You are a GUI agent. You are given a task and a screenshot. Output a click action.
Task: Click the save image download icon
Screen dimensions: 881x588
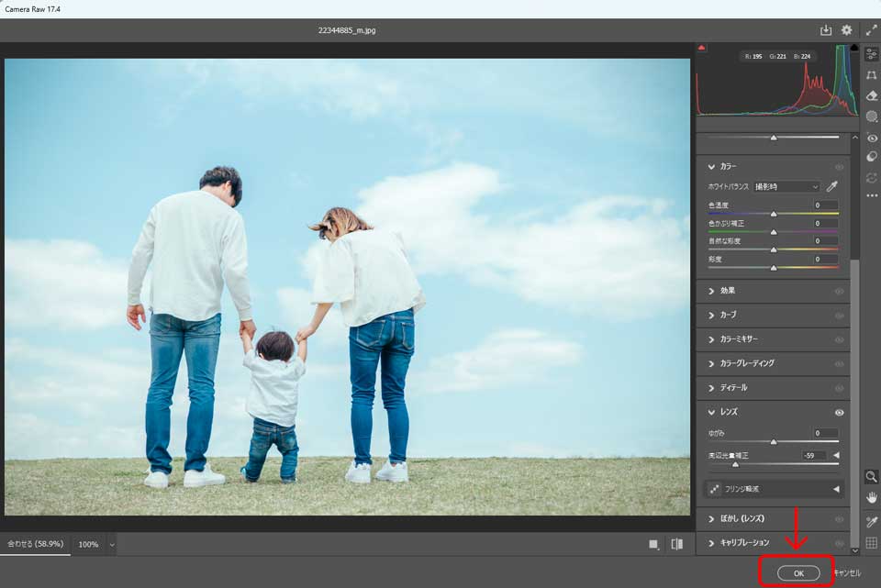pyautogui.click(x=825, y=30)
